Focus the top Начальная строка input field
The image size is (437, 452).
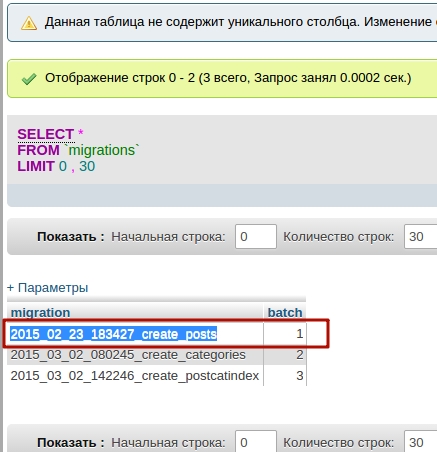[256, 237]
